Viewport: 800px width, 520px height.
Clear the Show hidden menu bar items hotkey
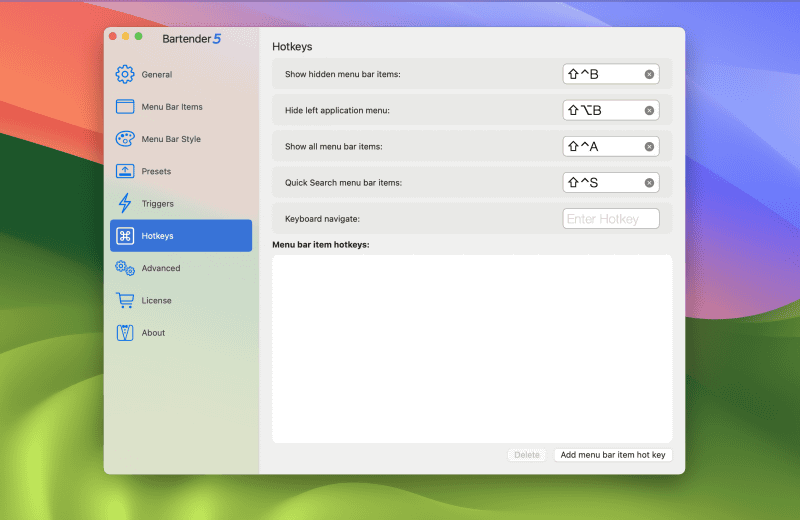tap(649, 75)
